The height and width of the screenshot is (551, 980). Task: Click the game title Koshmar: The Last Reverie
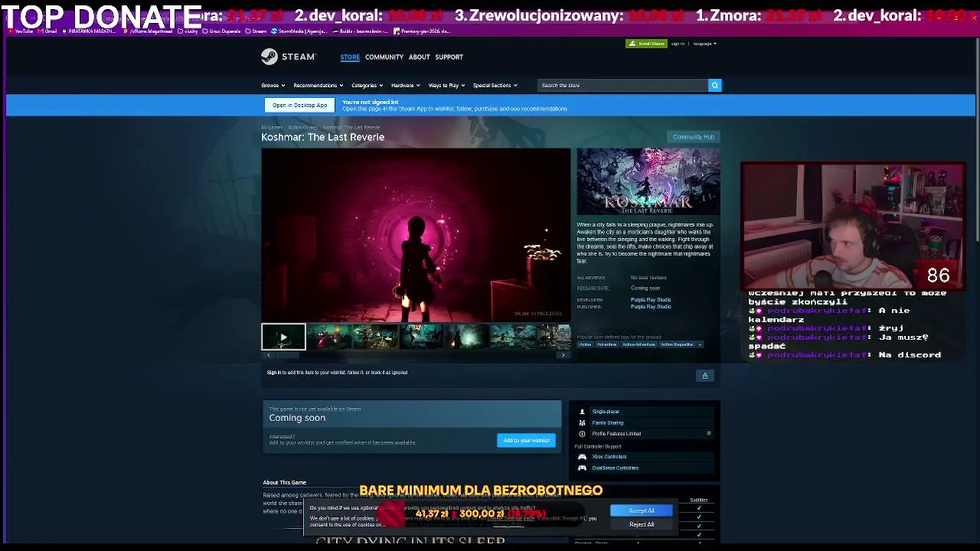323,137
